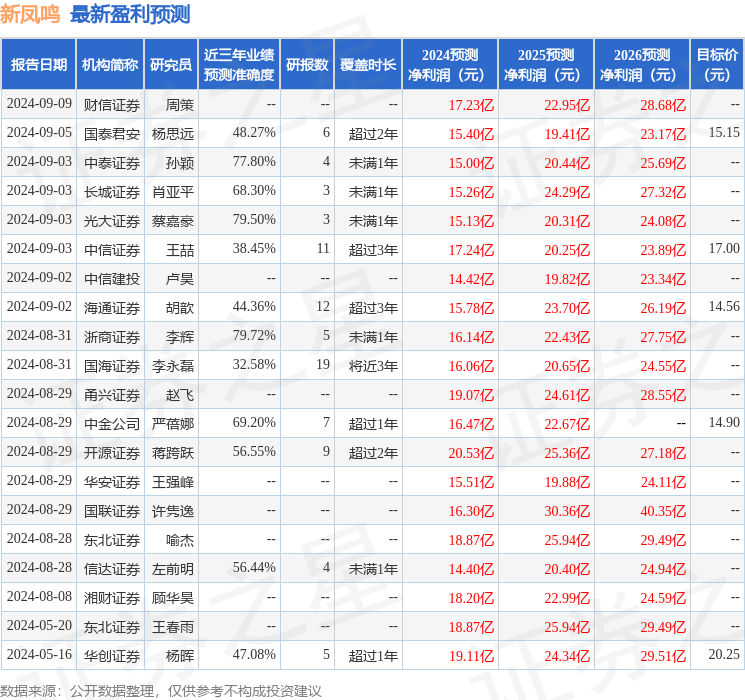Click the 浙商证券 institution cell
Screen dimensions: 745x700
[x=112, y=336]
